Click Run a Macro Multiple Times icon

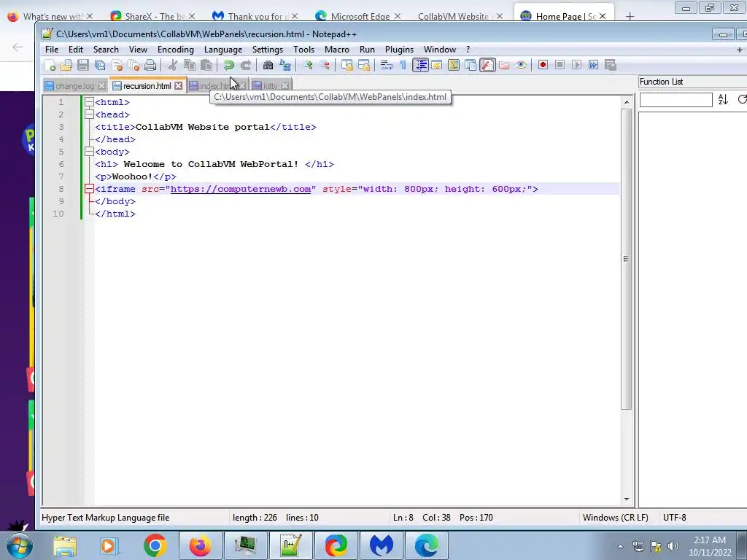click(594, 65)
